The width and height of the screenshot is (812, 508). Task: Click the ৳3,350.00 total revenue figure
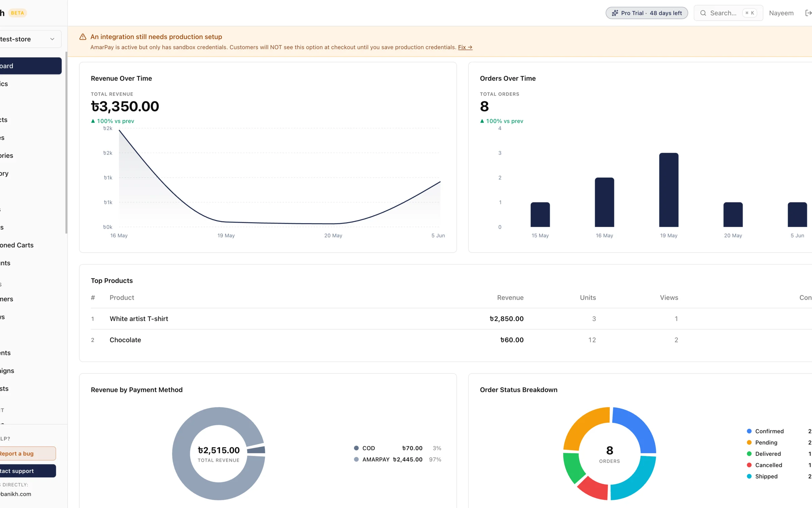tap(125, 106)
